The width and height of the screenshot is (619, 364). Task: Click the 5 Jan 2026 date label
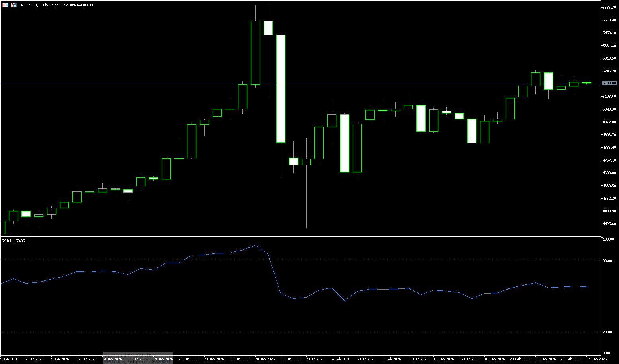[x=9, y=359]
